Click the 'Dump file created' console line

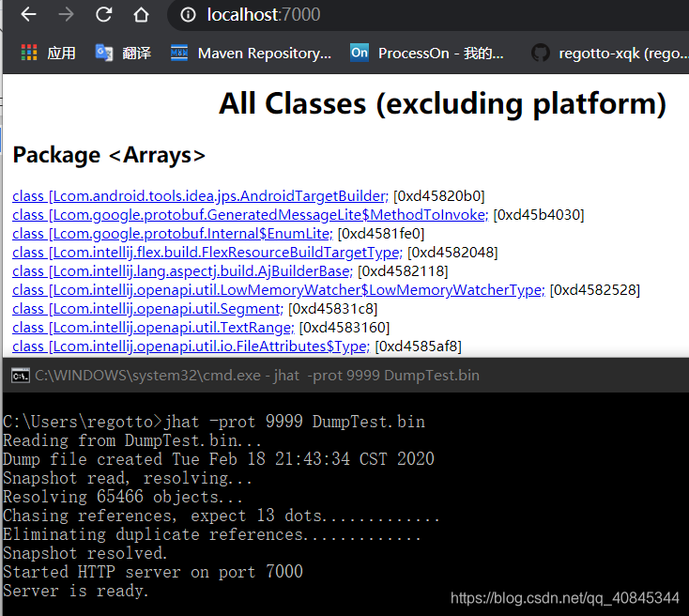219,459
